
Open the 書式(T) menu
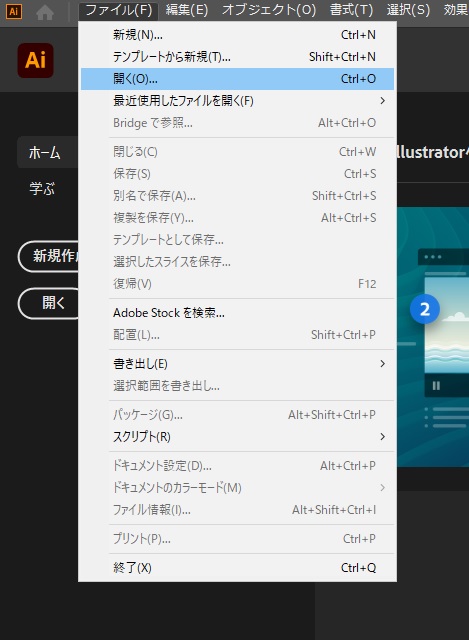(351, 10)
